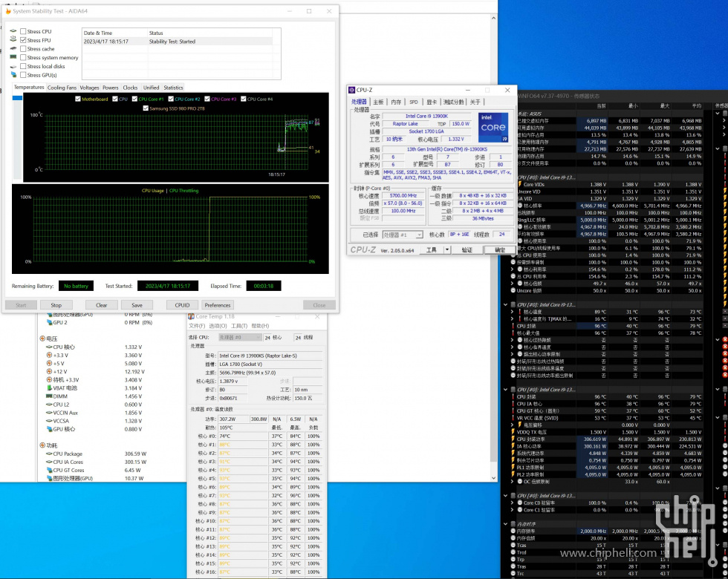Click the icon beside +12 V sensor
This screenshot has width=728, height=579.
49,372
